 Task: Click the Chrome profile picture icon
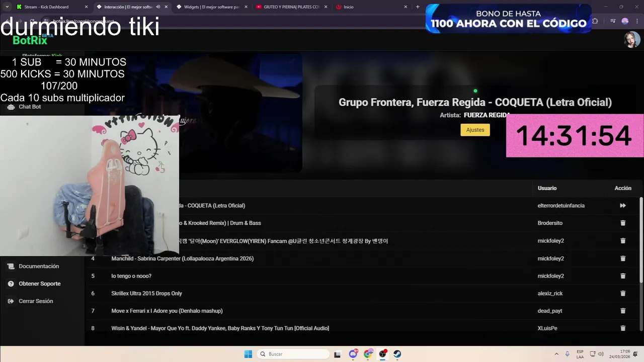[x=625, y=21]
